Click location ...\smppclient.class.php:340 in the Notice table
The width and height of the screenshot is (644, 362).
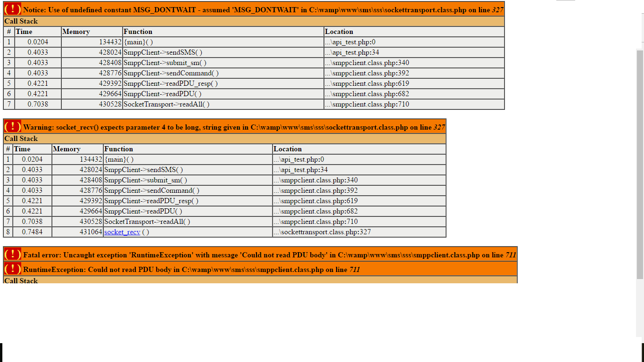367,63
